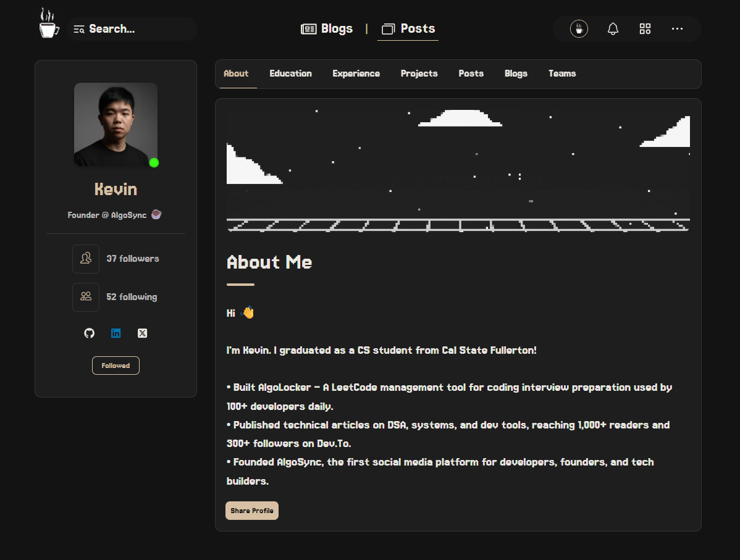
Task: Click the steaming coffee cup site logo
Action: [48, 23]
